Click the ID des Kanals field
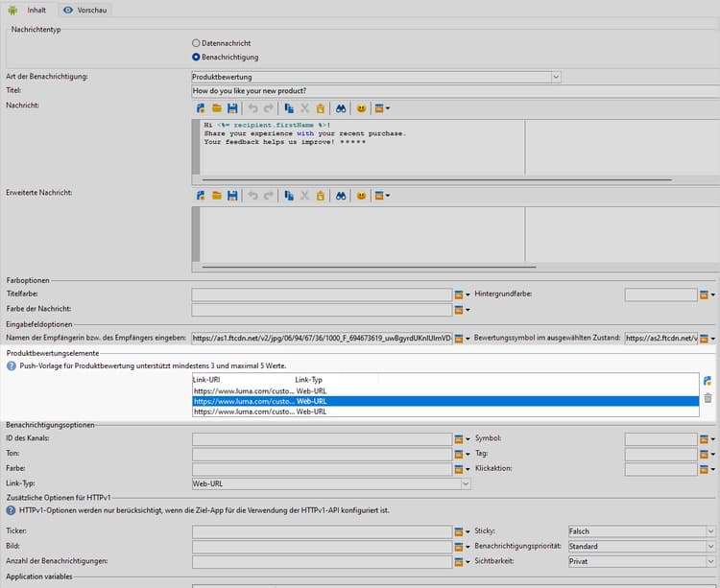The image size is (720, 588). (322, 439)
